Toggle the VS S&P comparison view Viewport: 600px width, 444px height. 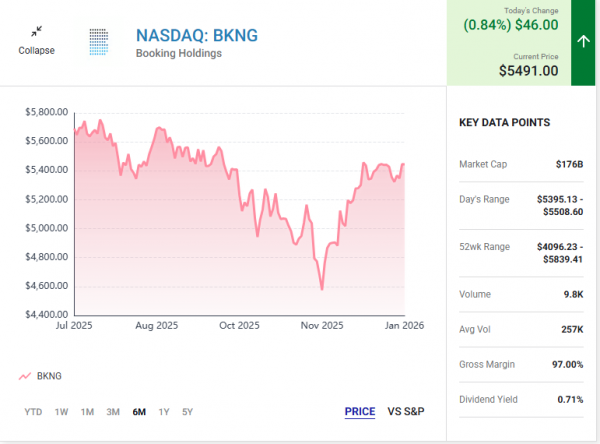tap(406, 411)
